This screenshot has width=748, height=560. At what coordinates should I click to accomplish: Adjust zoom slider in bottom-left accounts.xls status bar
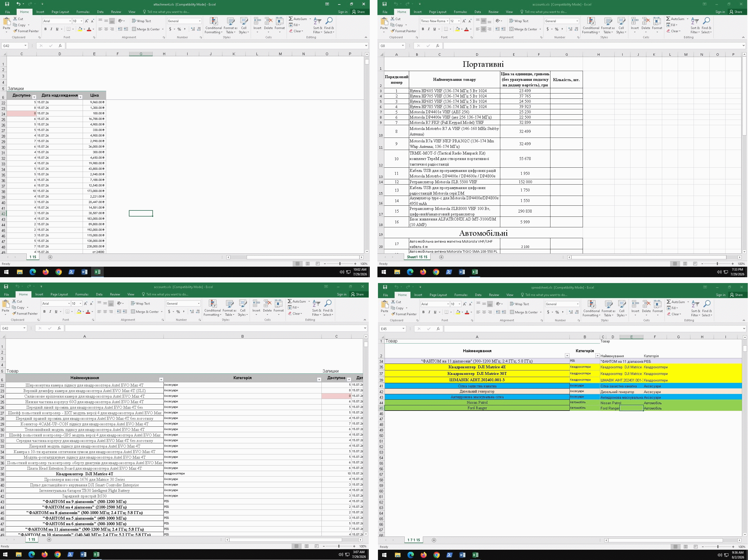(x=339, y=546)
